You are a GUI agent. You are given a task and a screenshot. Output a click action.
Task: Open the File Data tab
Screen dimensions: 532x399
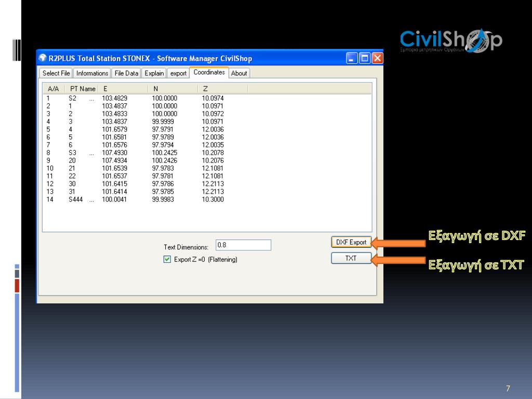pyautogui.click(x=126, y=73)
